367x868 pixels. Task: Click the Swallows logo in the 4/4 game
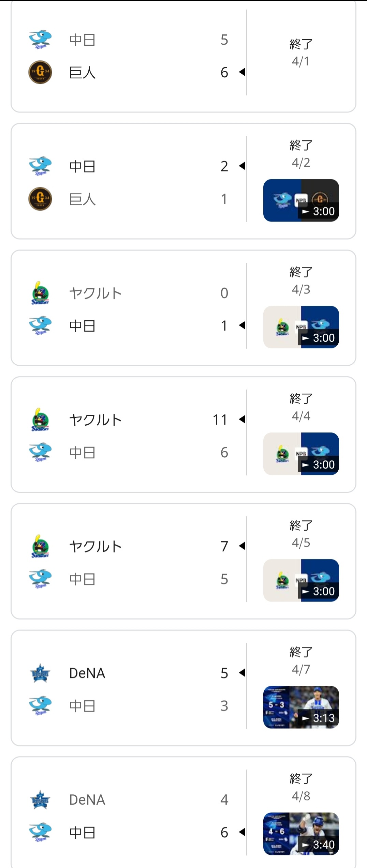pyautogui.click(x=40, y=420)
